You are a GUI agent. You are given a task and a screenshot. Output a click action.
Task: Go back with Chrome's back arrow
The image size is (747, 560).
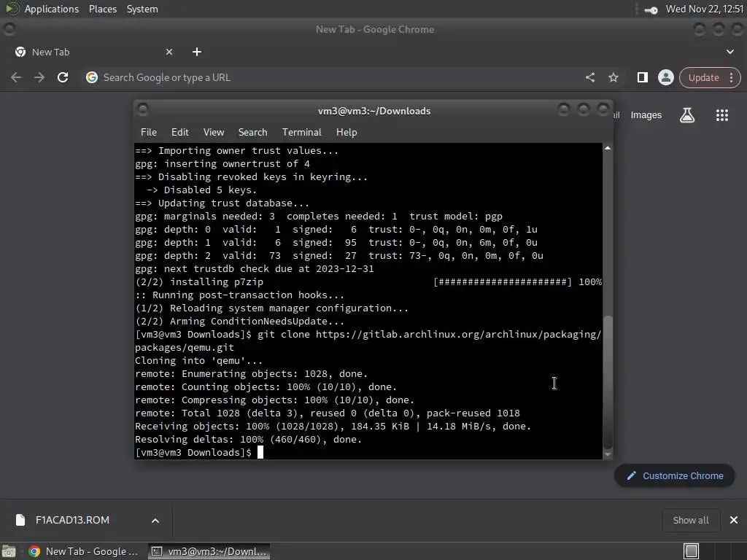click(16, 77)
